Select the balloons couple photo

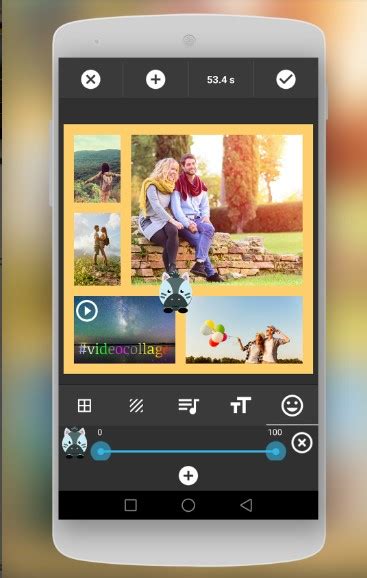pos(244,330)
